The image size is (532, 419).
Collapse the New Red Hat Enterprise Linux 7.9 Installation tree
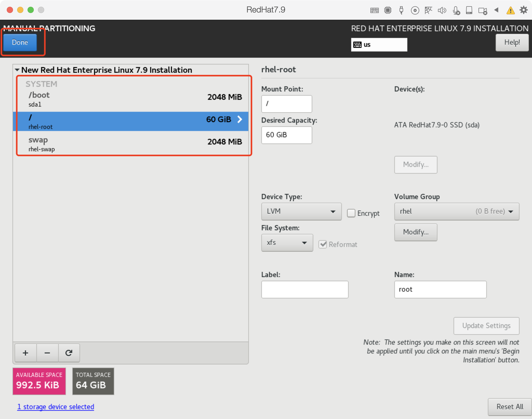click(17, 70)
